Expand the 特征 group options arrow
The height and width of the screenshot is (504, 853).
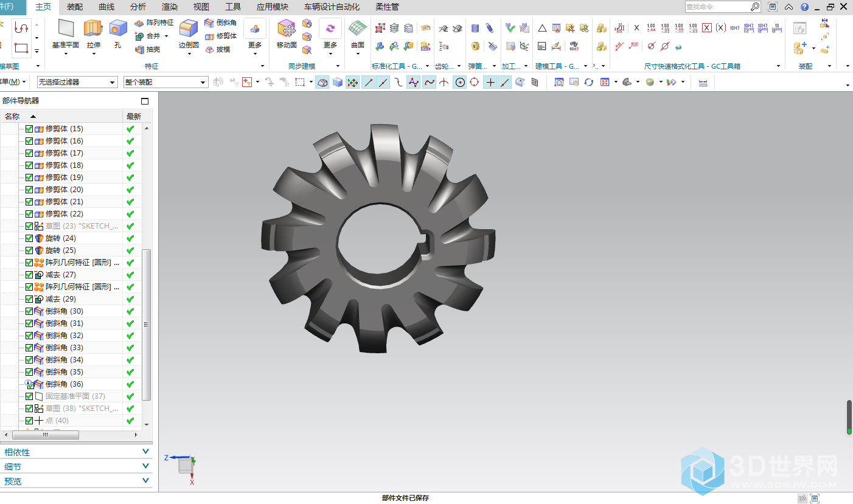coord(263,66)
